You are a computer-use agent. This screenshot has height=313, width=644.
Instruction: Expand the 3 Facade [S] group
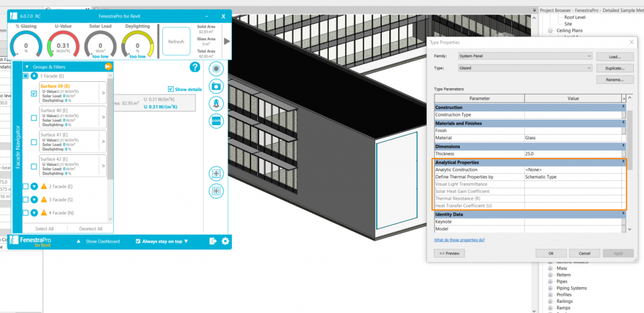coord(35,200)
